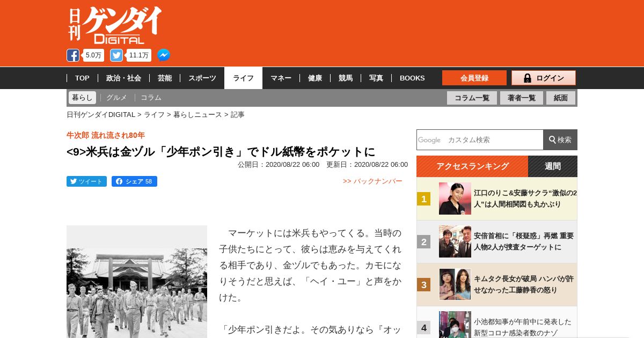Screen dimensions: 644x338
Task: Select the グルメ sub-tab
Action: 116,98
